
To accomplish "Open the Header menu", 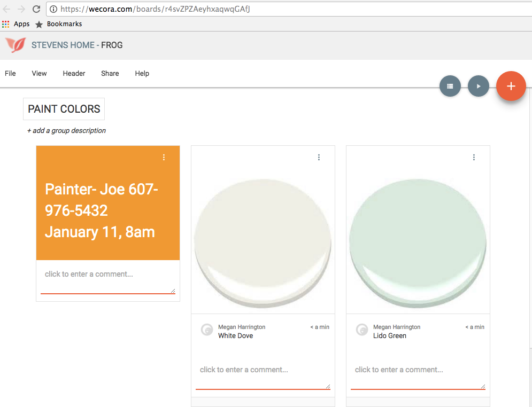I will [x=74, y=74].
